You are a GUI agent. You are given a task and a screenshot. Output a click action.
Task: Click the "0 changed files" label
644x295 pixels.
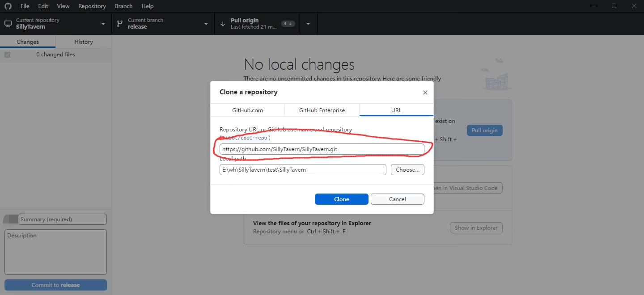[x=56, y=55]
